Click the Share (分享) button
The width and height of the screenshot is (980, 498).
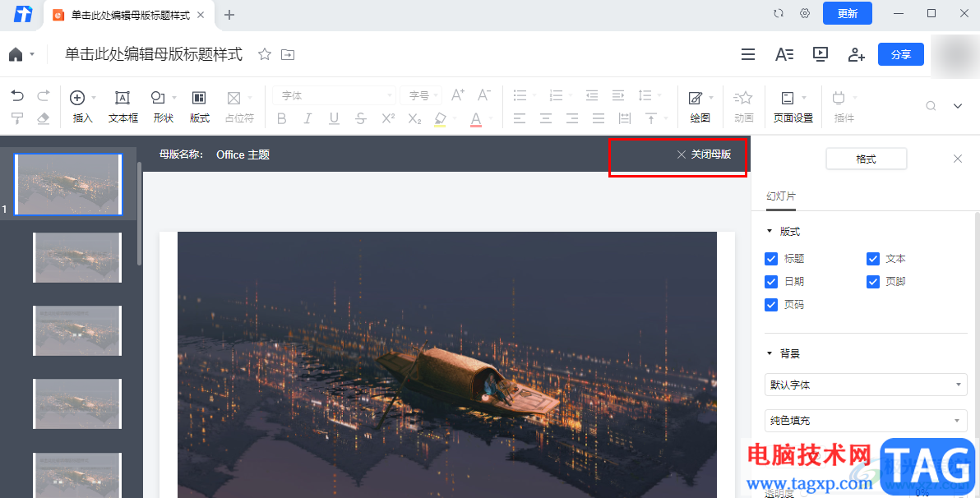[x=900, y=54]
